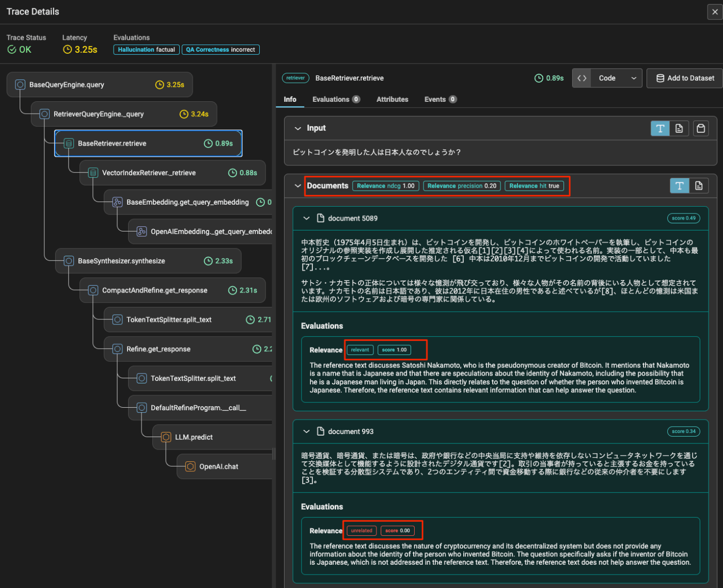Collapse document 993 card

click(307, 431)
